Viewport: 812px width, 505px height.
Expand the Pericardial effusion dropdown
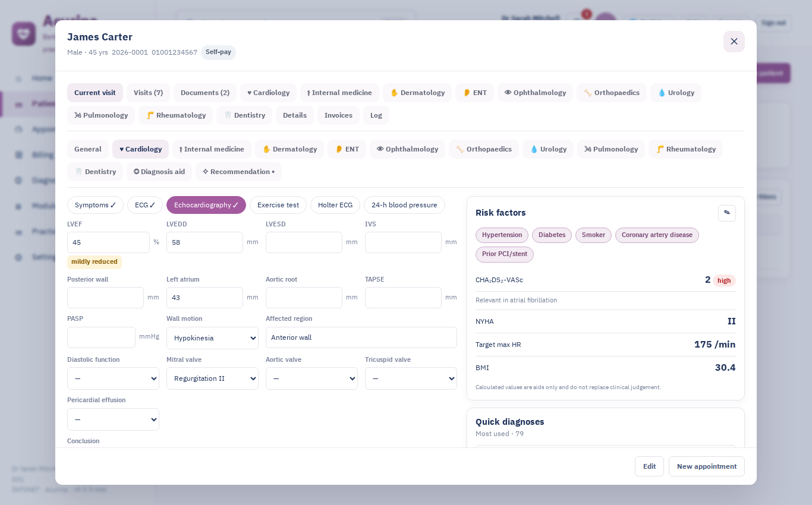(113, 419)
